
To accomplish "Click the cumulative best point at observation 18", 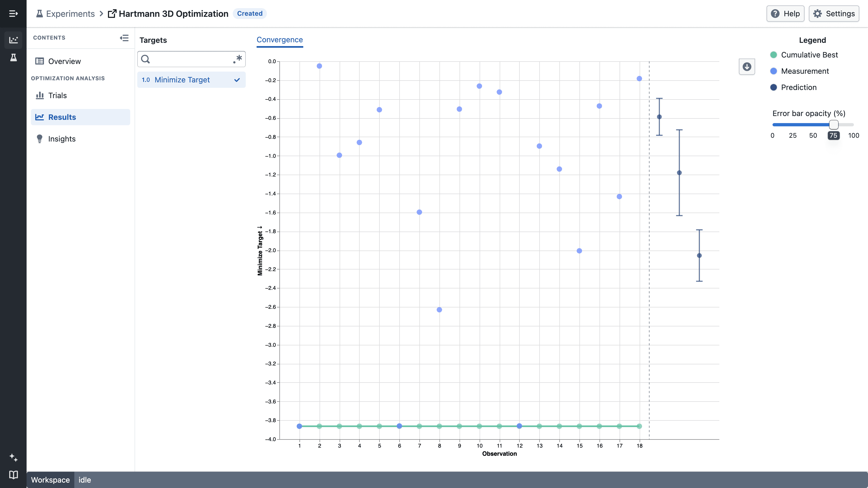I will pyautogui.click(x=639, y=426).
